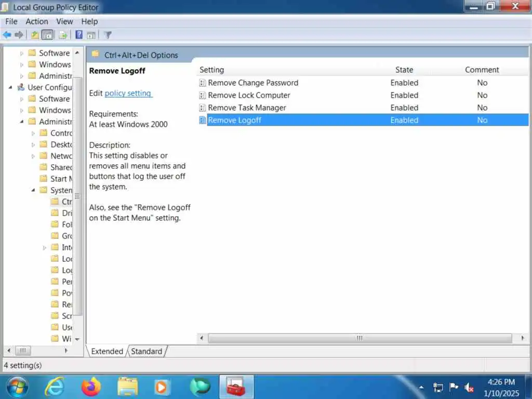Select the Start Menu folder in tree

pos(56,179)
